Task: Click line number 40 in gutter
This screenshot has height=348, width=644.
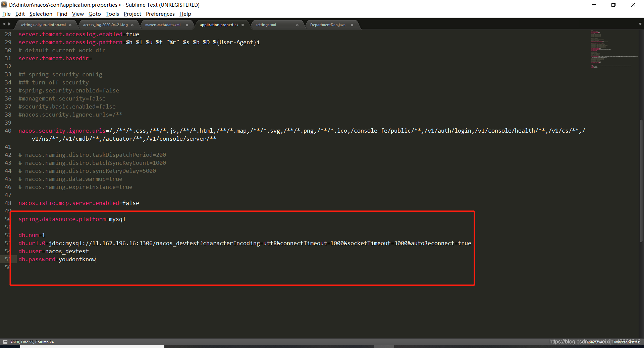Action: click(8, 131)
